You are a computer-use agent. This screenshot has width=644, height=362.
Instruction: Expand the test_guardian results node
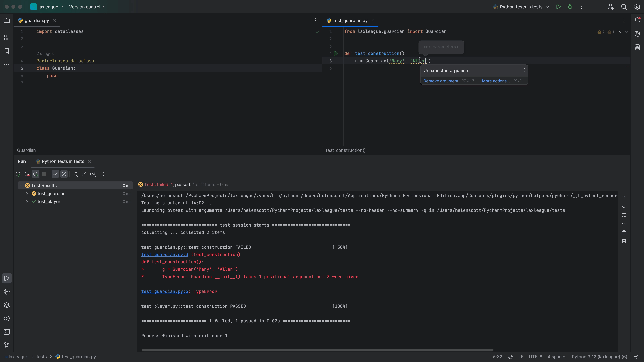click(27, 194)
